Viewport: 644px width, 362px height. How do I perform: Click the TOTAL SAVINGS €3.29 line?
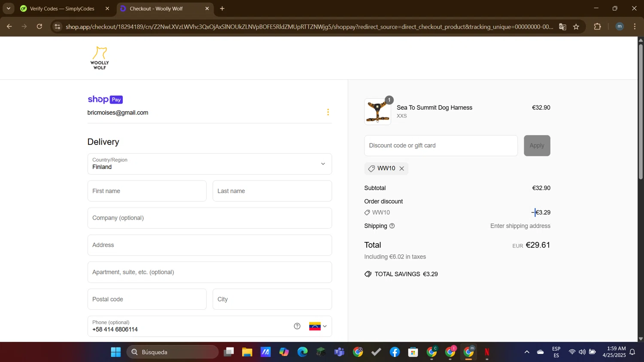pos(401,274)
